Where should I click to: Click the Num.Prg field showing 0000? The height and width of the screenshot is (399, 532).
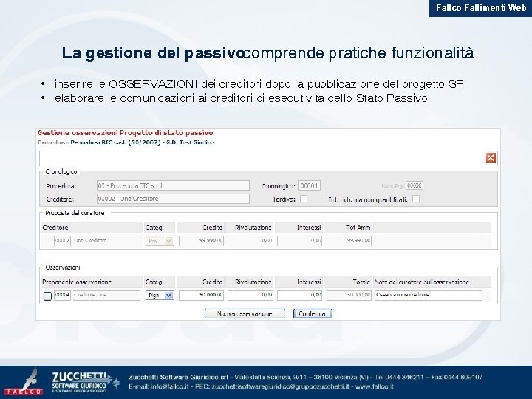pos(415,185)
